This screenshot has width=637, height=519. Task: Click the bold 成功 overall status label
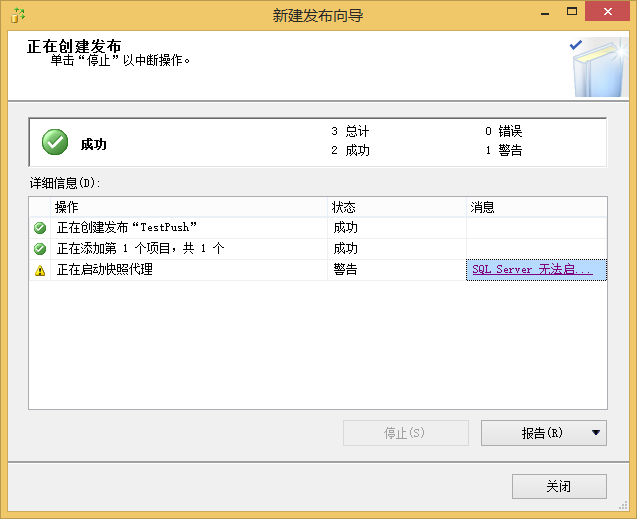point(93,144)
